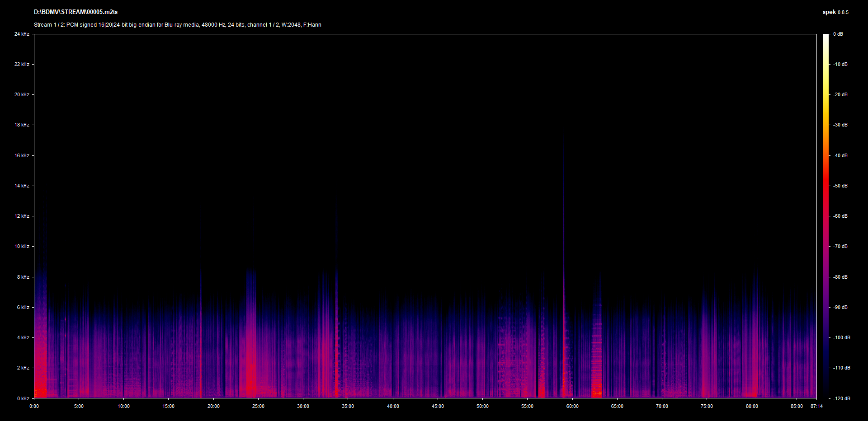This screenshot has width=868, height=421.
Task: Click the 0 kHz frequency axis label
Action: tap(23, 398)
